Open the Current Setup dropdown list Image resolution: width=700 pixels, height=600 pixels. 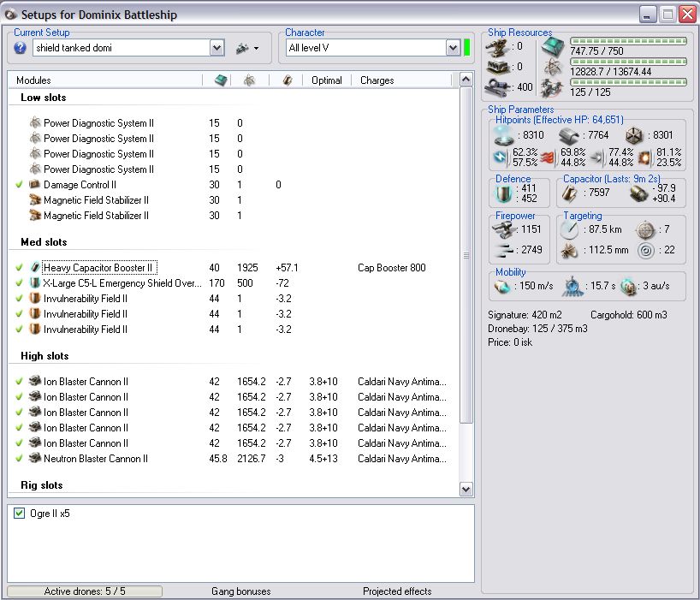217,49
